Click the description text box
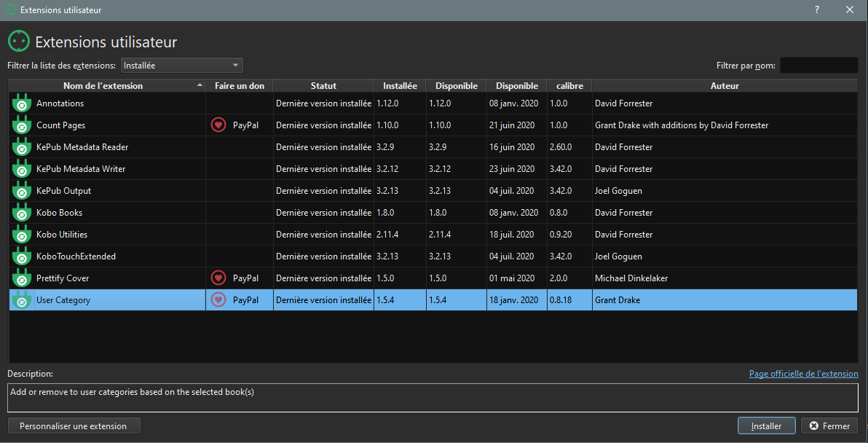Viewport: 868px width, 443px height. click(433, 398)
